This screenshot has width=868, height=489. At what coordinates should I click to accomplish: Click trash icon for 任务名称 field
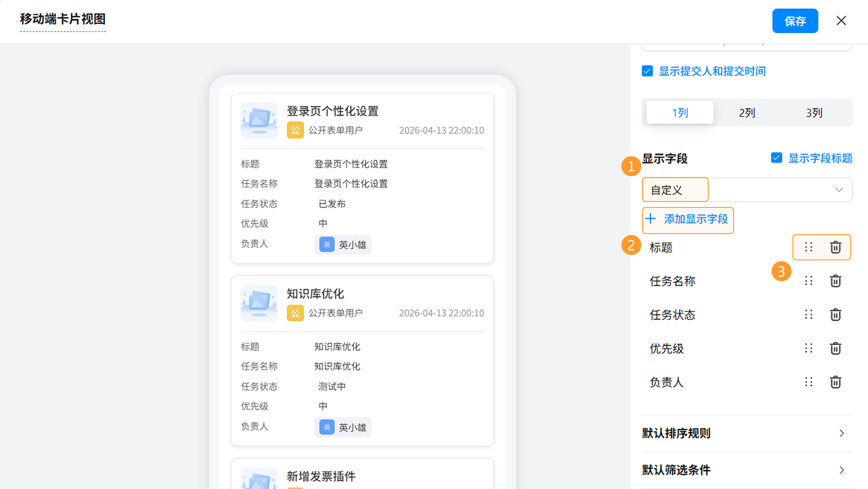(835, 281)
